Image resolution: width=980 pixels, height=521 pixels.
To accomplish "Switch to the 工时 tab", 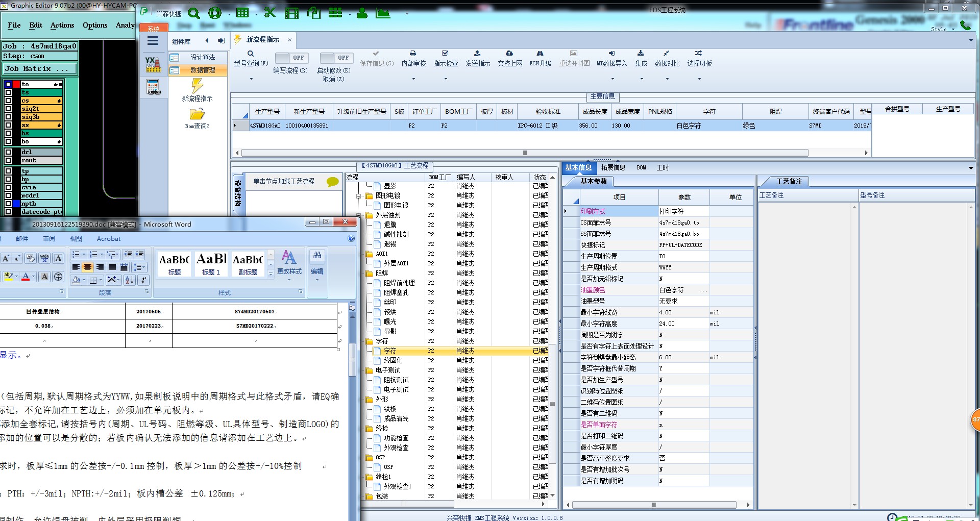I will coord(663,167).
